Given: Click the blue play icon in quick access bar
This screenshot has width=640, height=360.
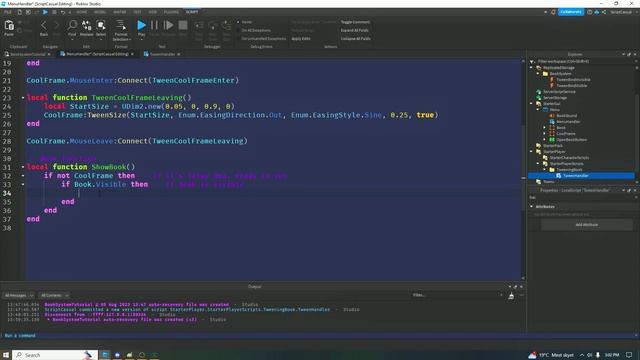Looking at the screenshot, I should pyautogui.click(x=45, y=12).
